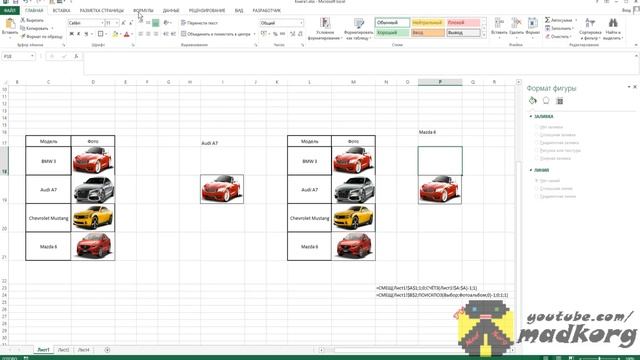Image resolution: width=640 pixels, height=360 pixels.
Task: Collapse the Line (ЛИНИЯ) section
Action: click(x=531, y=170)
